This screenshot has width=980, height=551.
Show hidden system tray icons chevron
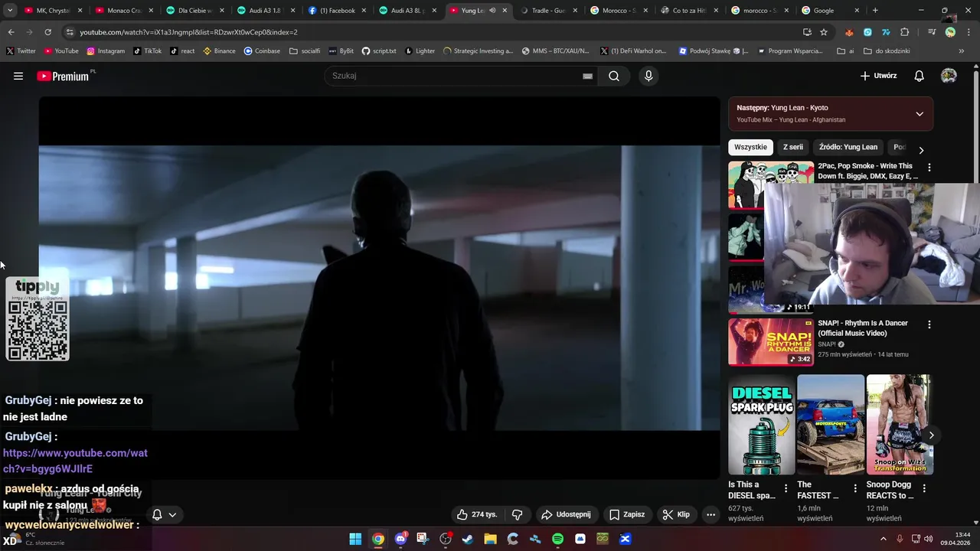pyautogui.click(x=883, y=539)
